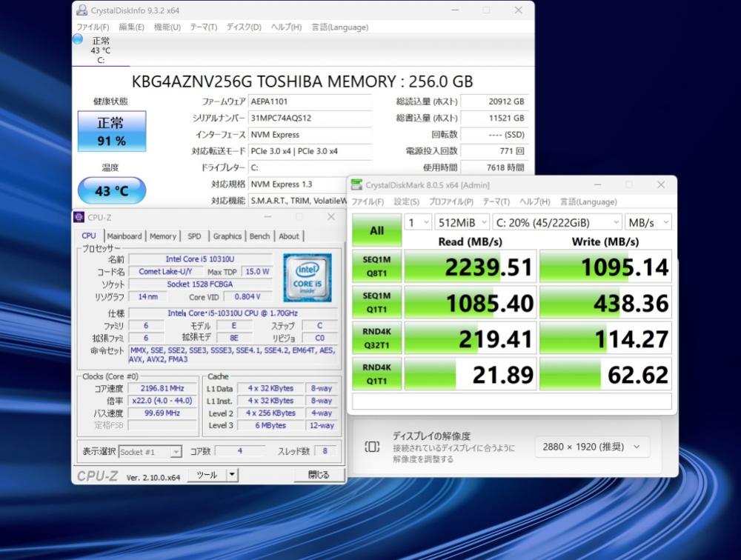Click the sequential read value 2239.51
This screenshot has height=560, width=741.
[x=471, y=267]
